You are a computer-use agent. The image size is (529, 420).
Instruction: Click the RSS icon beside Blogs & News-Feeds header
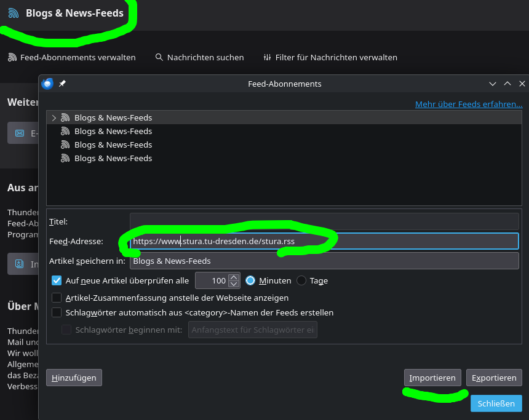14,13
